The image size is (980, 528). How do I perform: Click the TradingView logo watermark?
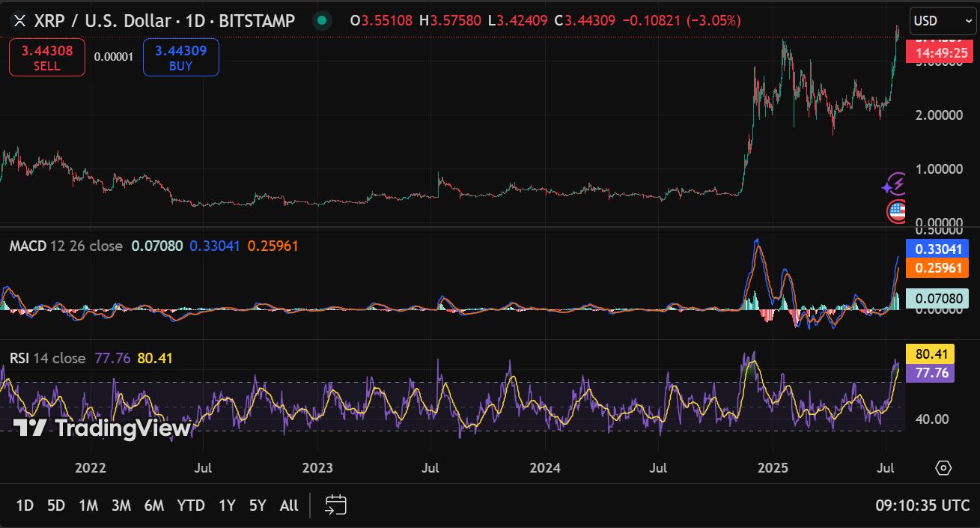tap(103, 428)
